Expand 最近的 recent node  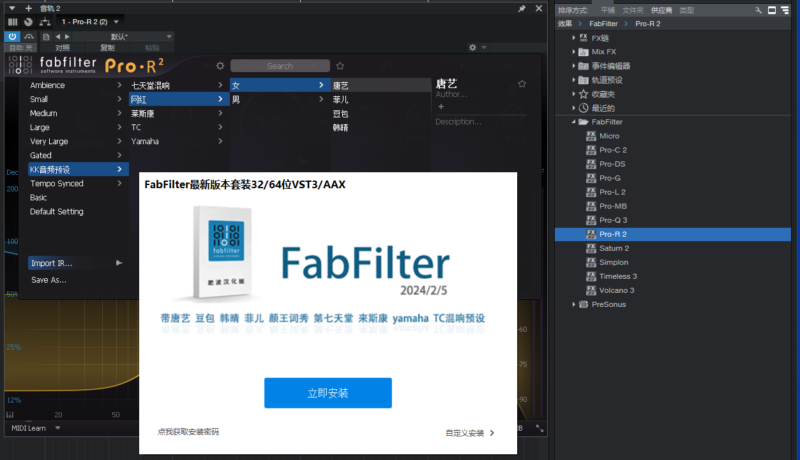[573, 108]
